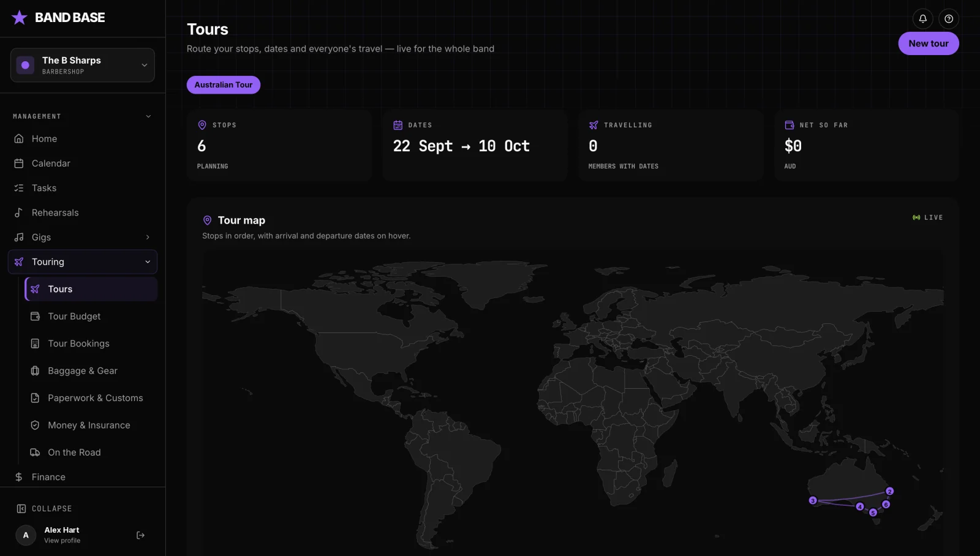Open the Gigs menu item

coord(83,237)
